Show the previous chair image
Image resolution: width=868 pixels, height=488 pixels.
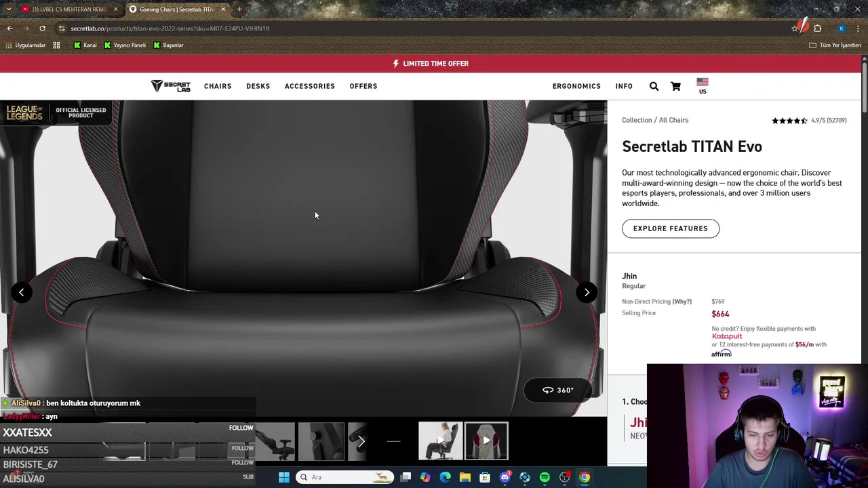(22, 292)
